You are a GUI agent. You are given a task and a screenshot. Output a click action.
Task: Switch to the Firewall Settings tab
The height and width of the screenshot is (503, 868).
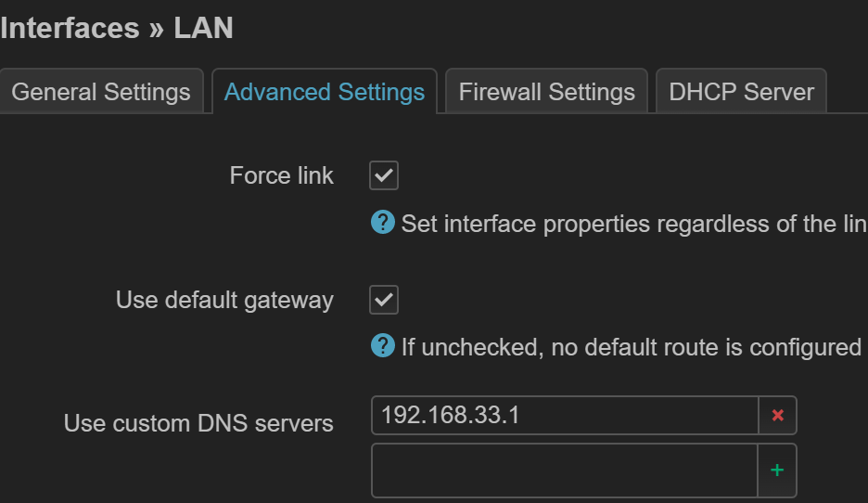pos(546,92)
